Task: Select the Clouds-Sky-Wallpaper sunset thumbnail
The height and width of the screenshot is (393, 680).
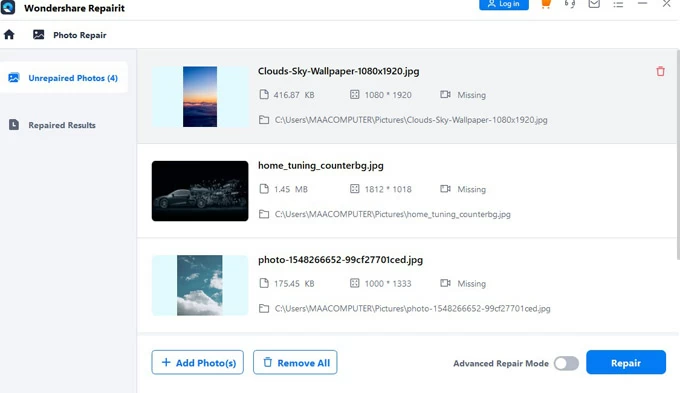Action: click(200, 96)
